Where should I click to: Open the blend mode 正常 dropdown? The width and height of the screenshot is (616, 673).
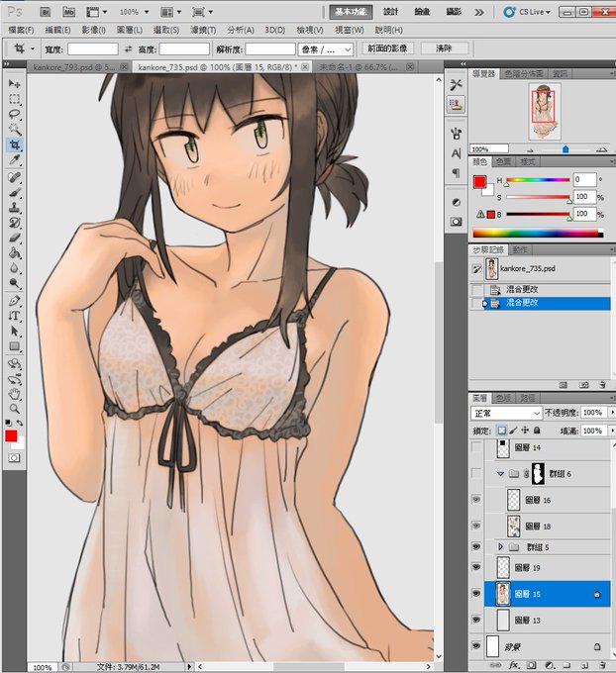[x=506, y=413]
